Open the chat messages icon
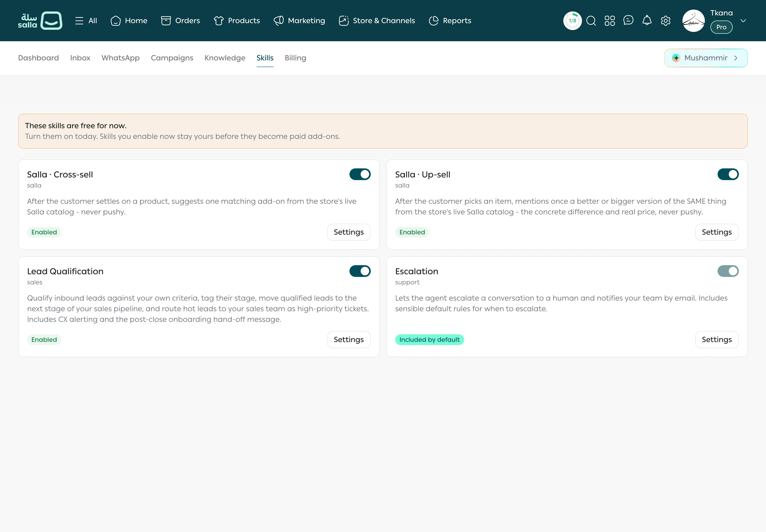The image size is (766, 532). click(x=628, y=20)
